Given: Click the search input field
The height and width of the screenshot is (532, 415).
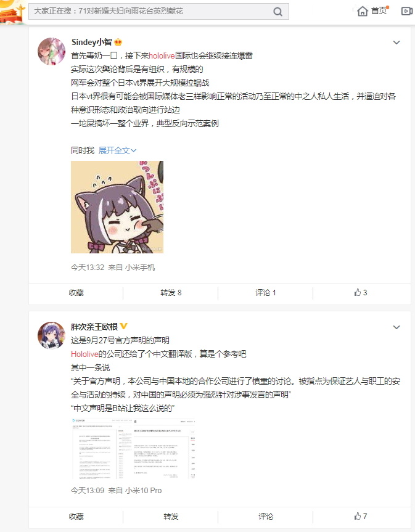Looking at the screenshot, I should pos(152,11).
